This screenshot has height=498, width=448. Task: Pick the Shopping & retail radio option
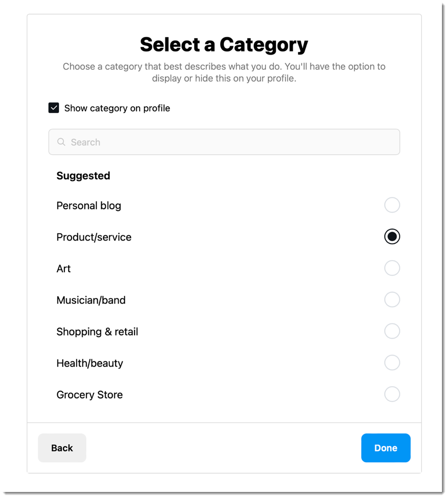[x=392, y=331]
